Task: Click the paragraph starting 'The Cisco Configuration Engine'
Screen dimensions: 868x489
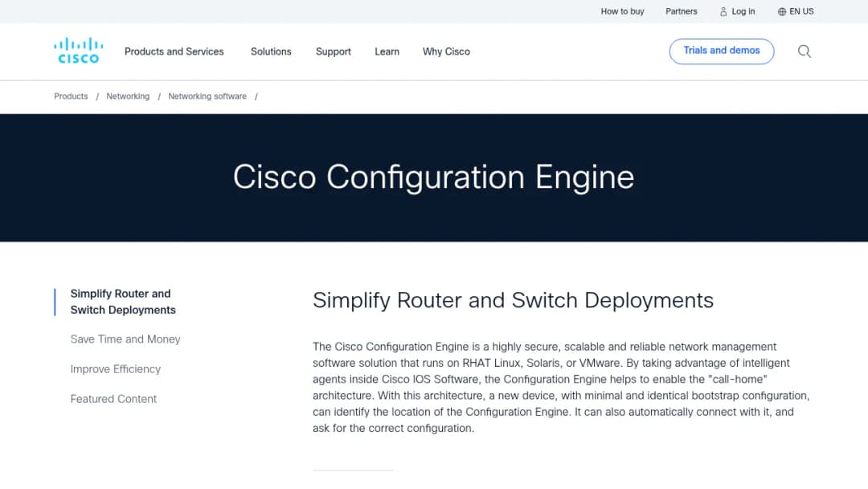Action: [561, 387]
